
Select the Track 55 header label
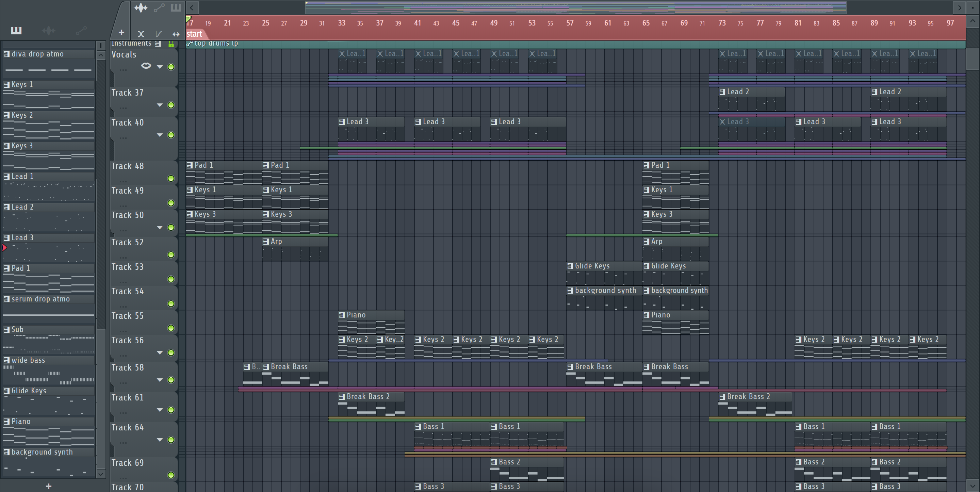128,316
